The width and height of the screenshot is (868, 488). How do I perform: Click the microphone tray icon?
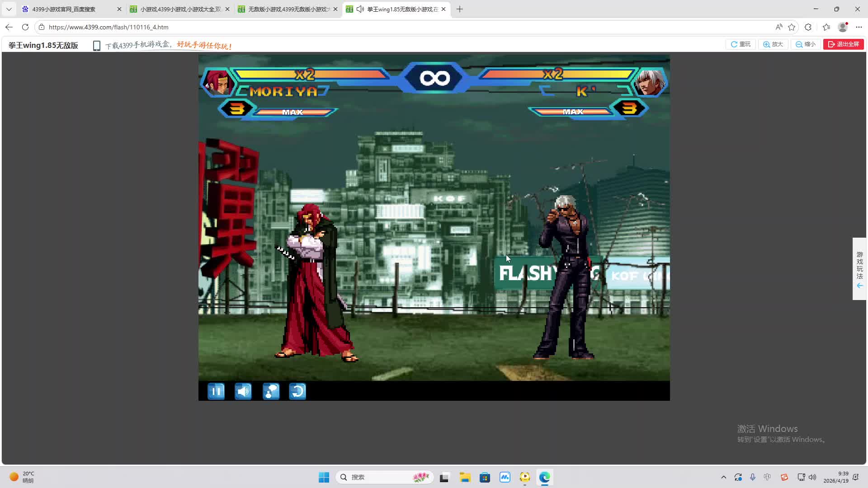[753, 477]
